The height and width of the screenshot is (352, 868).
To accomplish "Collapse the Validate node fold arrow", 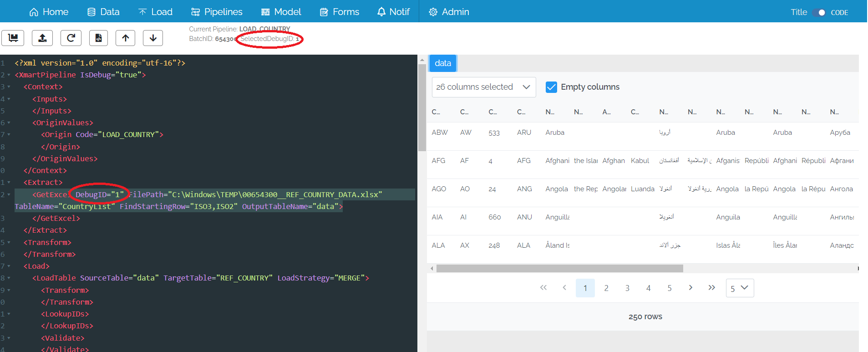I will tap(9, 338).
